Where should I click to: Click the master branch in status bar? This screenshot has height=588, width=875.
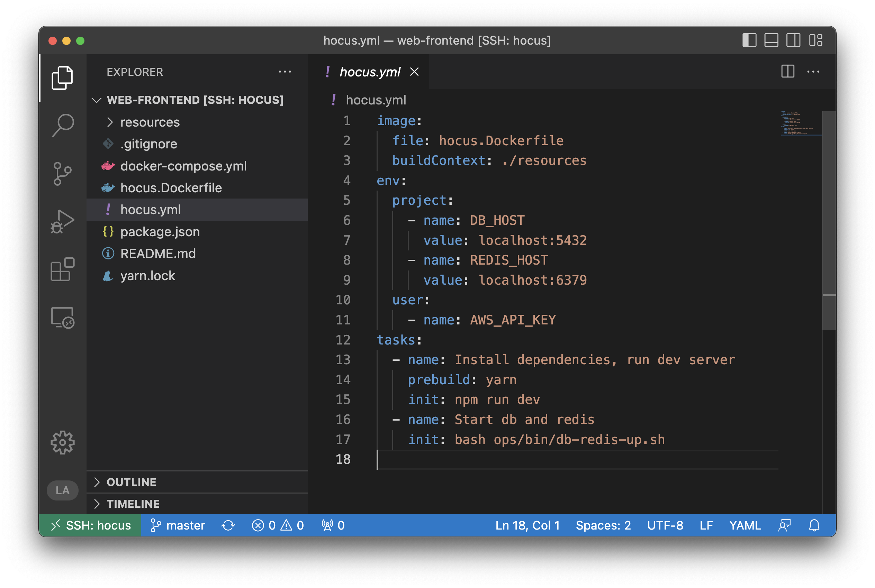click(178, 525)
